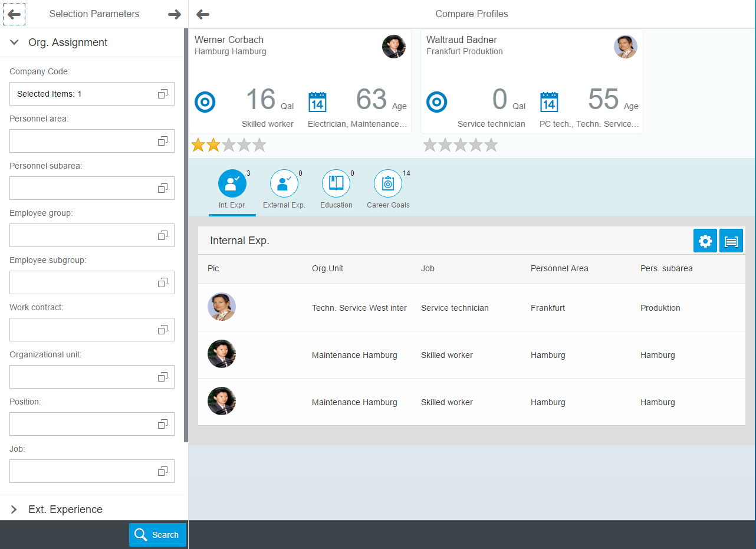Open the Education comparison icon
The width and height of the screenshot is (756, 549).
336,183
